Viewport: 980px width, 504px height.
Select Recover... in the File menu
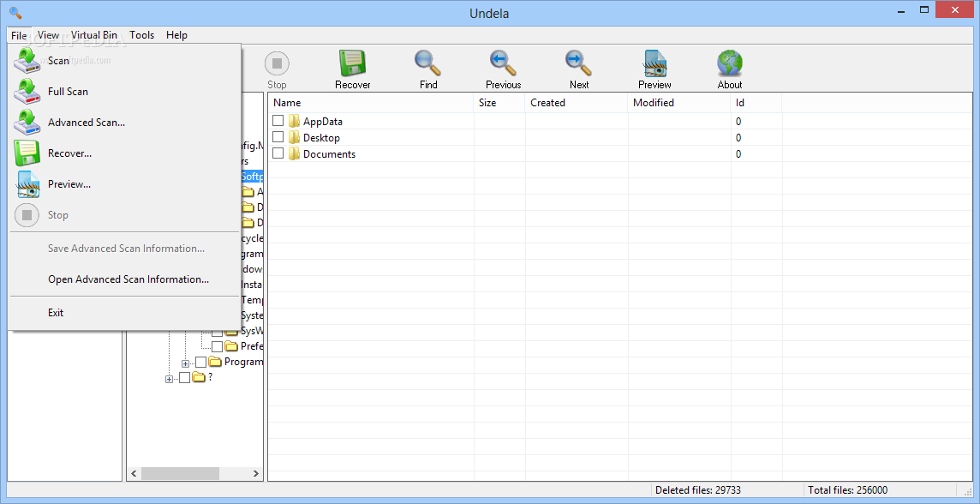coord(123,153)
